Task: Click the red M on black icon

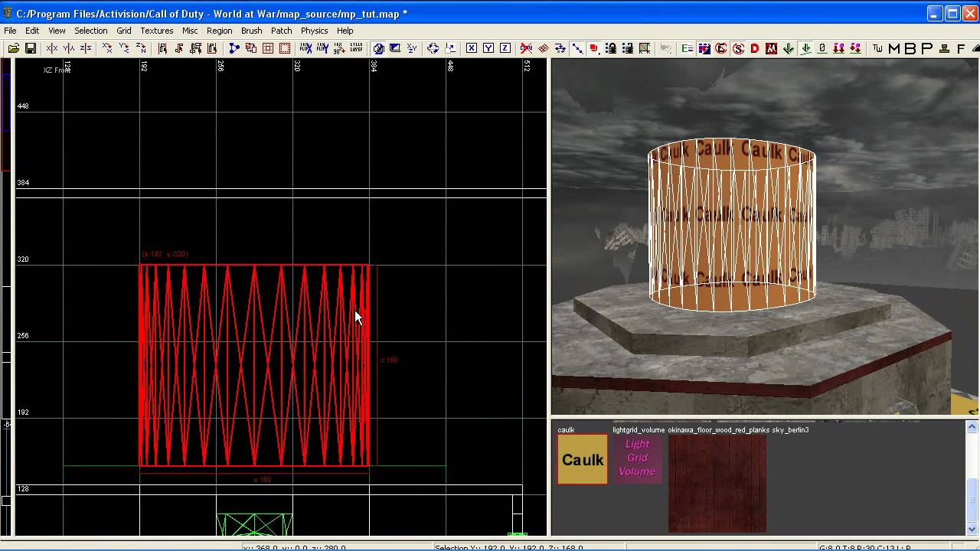Action: pos(772,48)
